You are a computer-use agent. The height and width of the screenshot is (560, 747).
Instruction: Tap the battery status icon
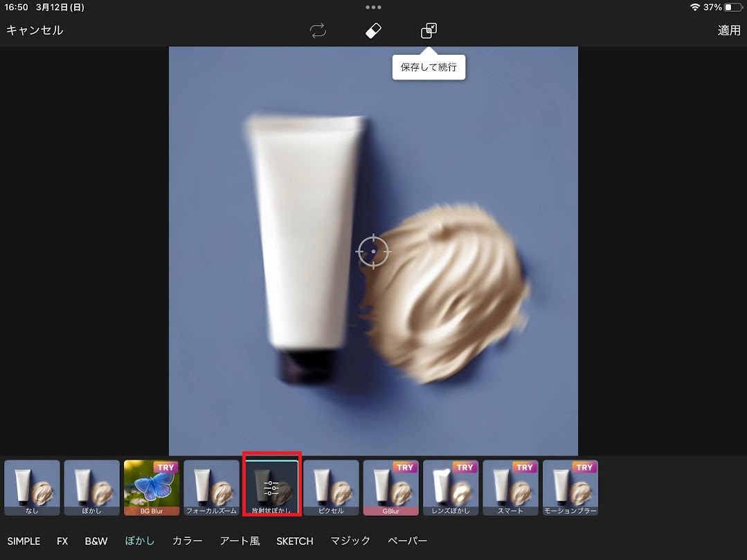[x=732, y=8]
